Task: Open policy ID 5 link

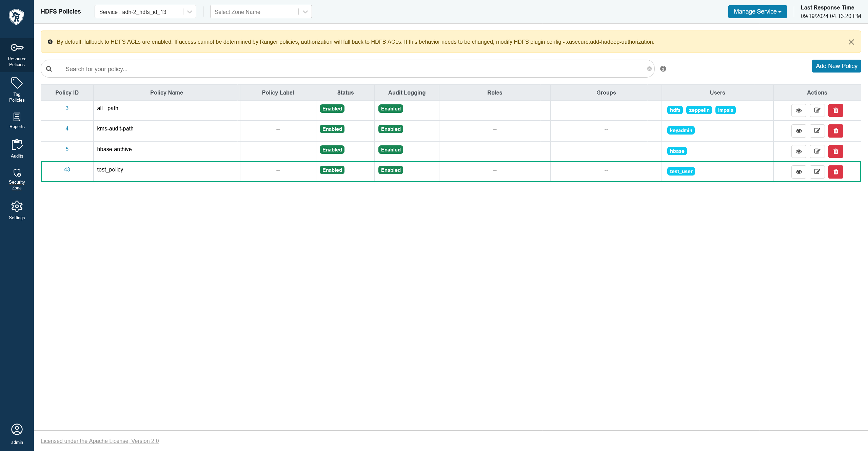Action: coord(67,149)
